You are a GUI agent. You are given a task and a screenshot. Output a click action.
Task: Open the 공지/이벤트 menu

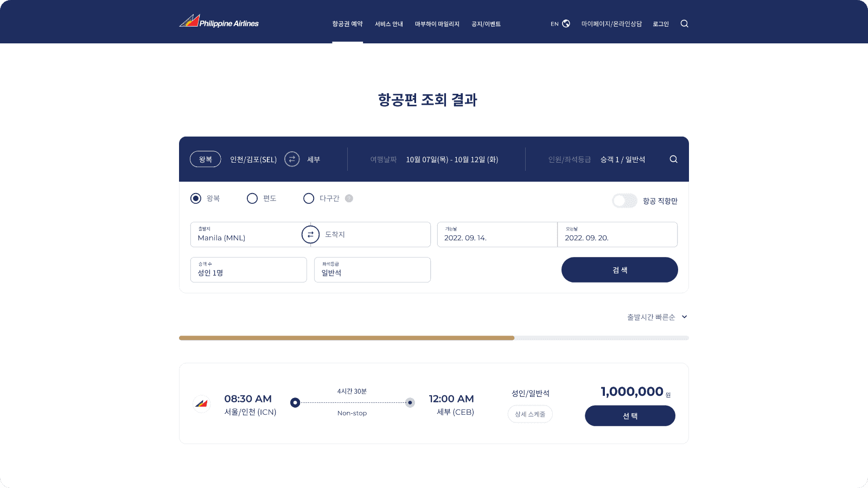click(486, 24)
